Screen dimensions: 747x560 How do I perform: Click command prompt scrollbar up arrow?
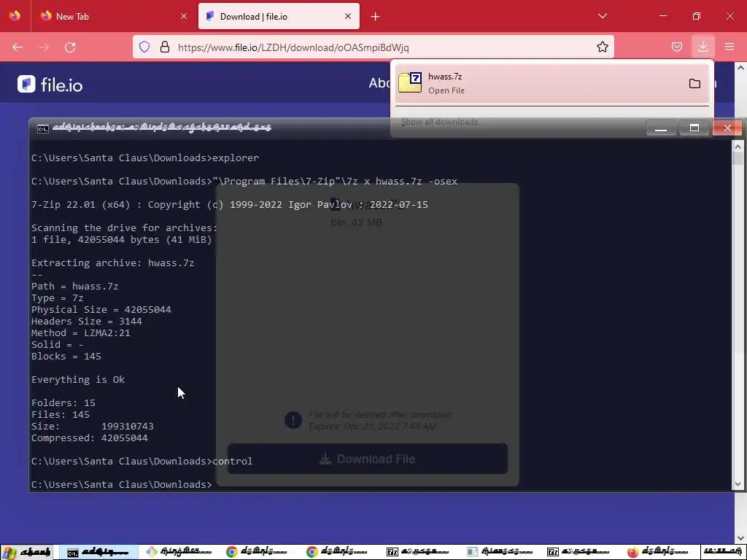[x=738, y=146]
